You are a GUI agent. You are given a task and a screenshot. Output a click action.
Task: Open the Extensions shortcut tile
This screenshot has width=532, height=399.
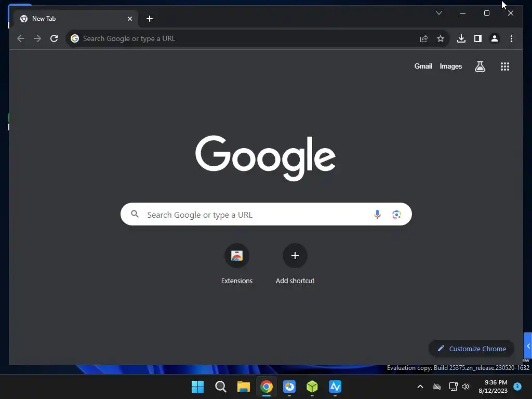tap(237, 264)
